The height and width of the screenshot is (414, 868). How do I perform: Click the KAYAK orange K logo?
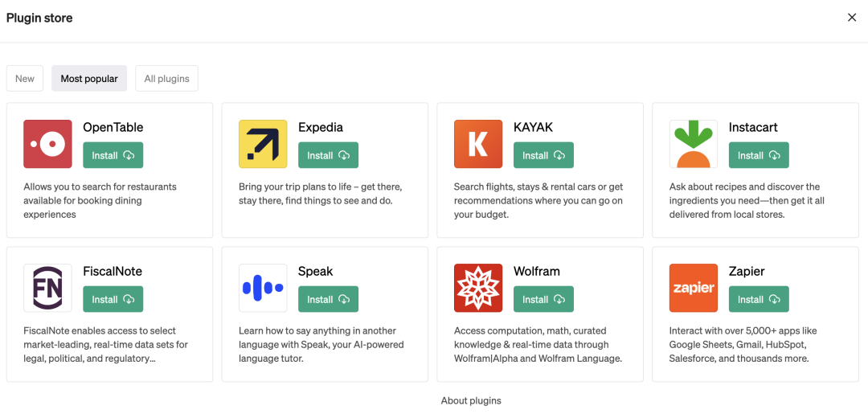pyautogui.click(x=478, y=144)
